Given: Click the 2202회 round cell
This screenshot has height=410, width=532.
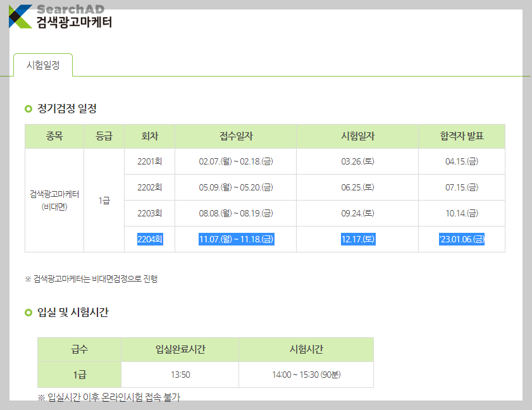Looking at the screenshot, I should coord(150,187).
